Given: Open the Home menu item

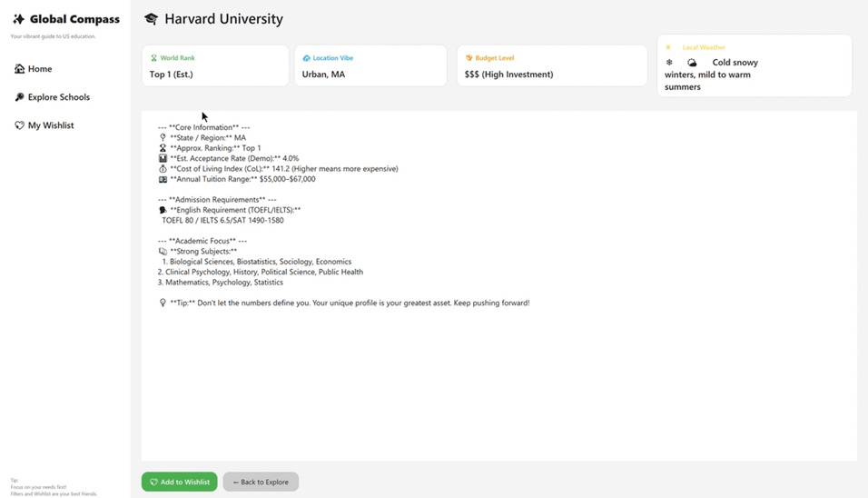Looking at the screenshot, I should click(x=34, y=69).
